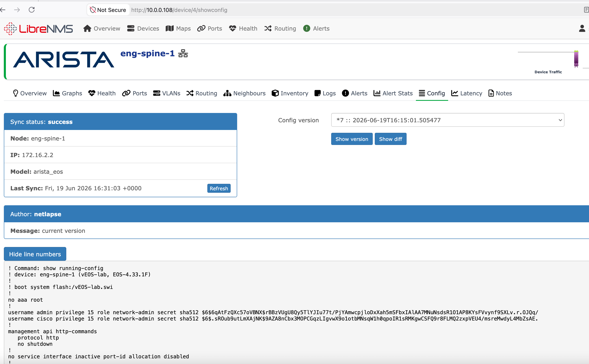Switch to the Graphs tab
Image resolution: width=589 pixels, height=364 pixels.
(67, 93)
